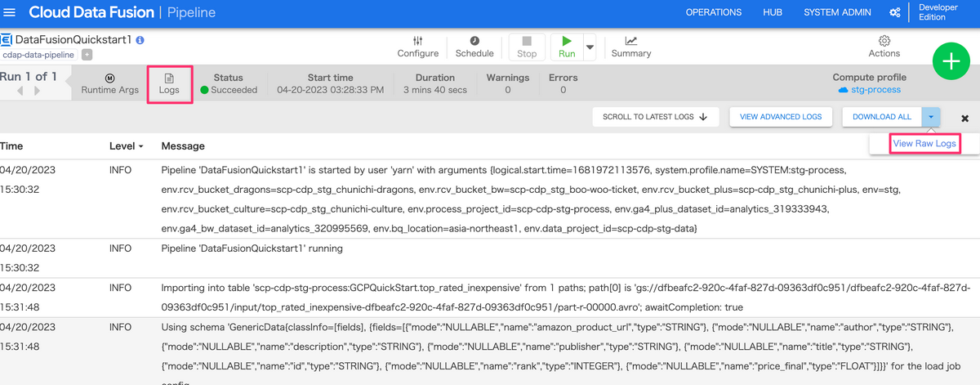Click the green plus add button

pyautogui.click(x=951, y=61)
